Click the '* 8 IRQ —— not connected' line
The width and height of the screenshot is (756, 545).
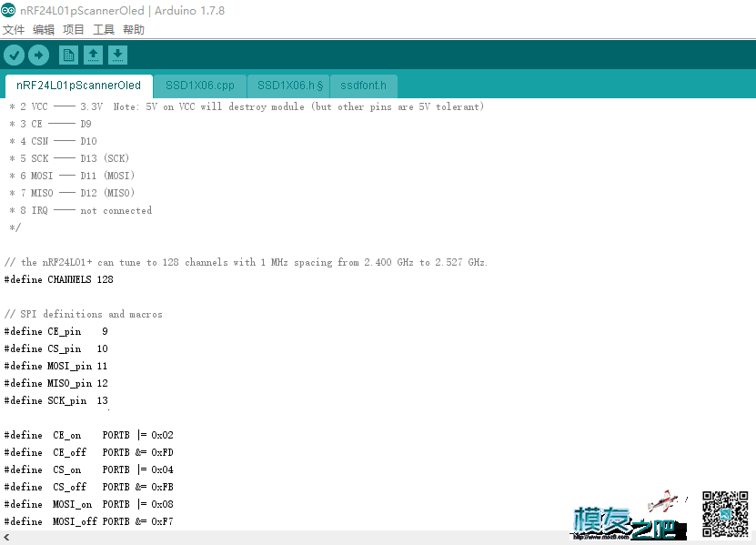click(81, 211)
